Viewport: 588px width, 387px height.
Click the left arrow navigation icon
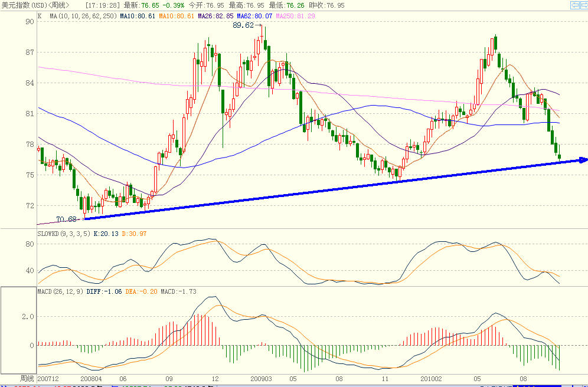574,5
